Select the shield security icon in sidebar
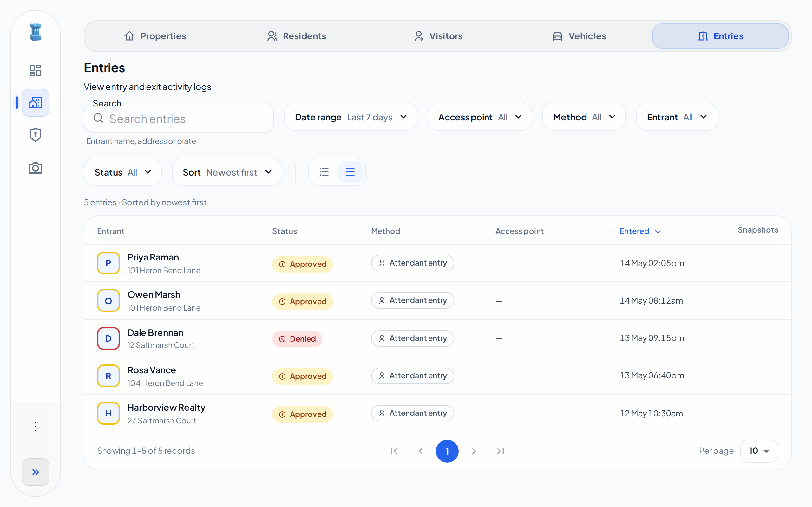This screenshot has height=507, width=812. point(35,135)
